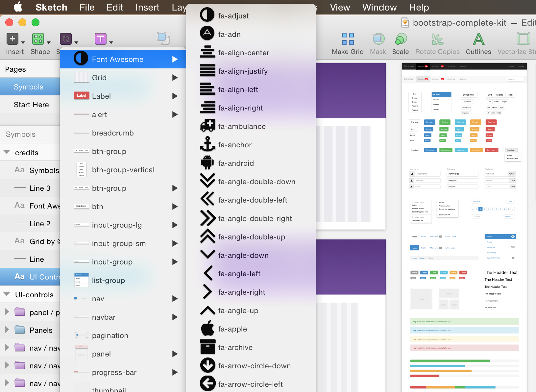536x392 pixels.
Task: Insert the fa-archive icon
Action: point(251,347)
